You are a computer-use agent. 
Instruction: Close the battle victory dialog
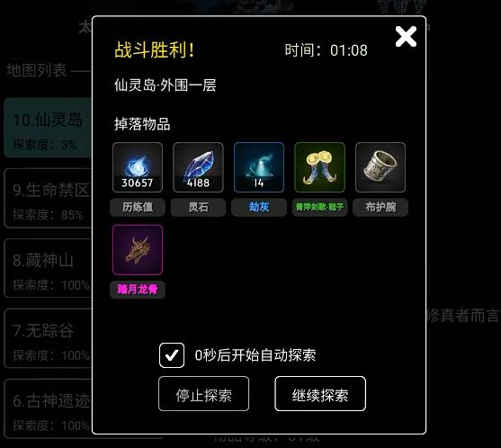406,37
